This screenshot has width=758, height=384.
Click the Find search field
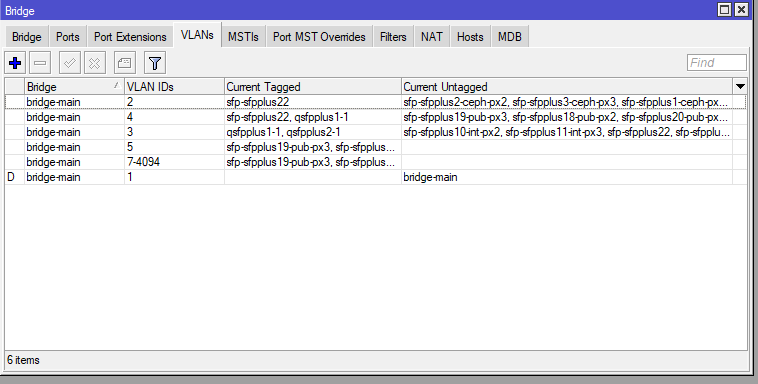tap(717, 63)
